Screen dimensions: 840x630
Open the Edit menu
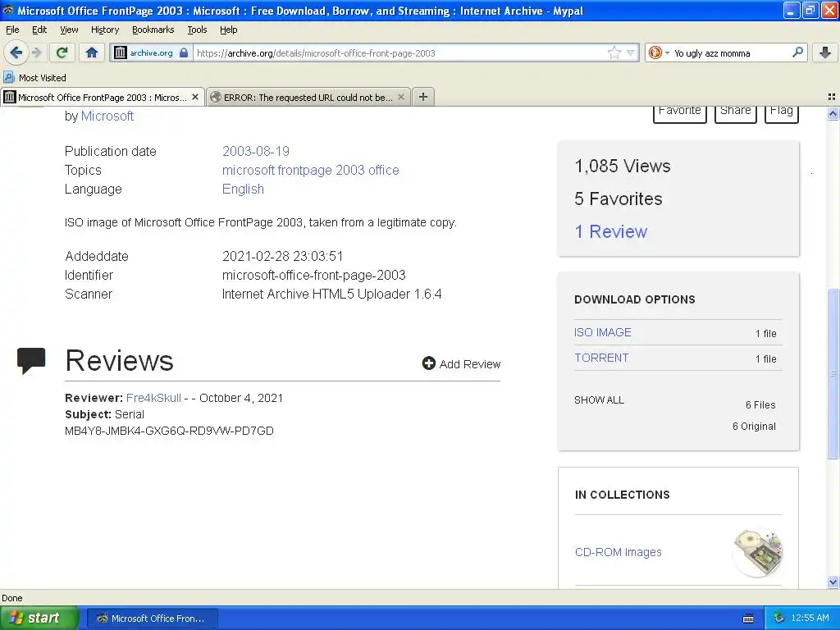(39, 30)
